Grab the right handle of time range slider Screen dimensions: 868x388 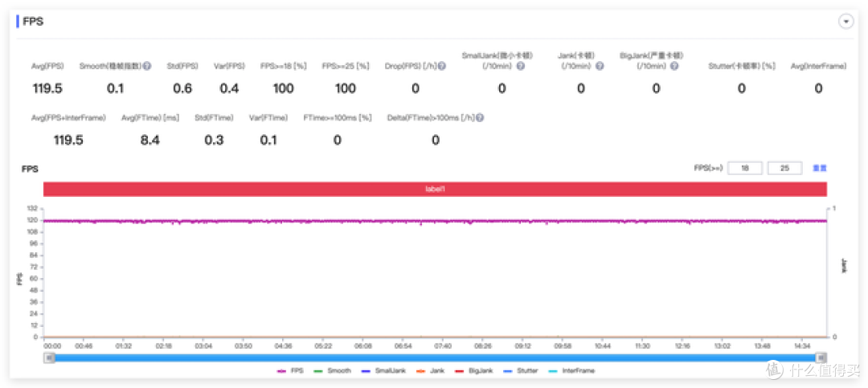point(821,358)
